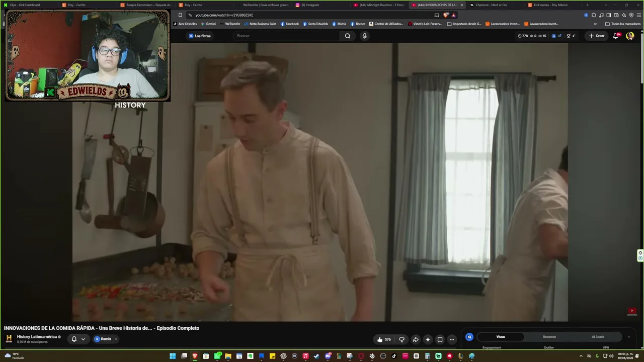Show hidden bookmarks overflow chevron
The width and height of the screenshot is (644, 362).
tap(595, 24)
